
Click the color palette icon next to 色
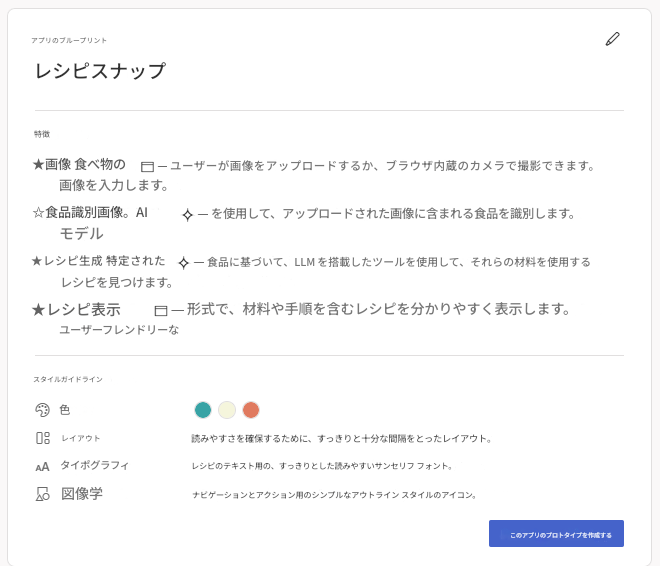click(42, 410)
